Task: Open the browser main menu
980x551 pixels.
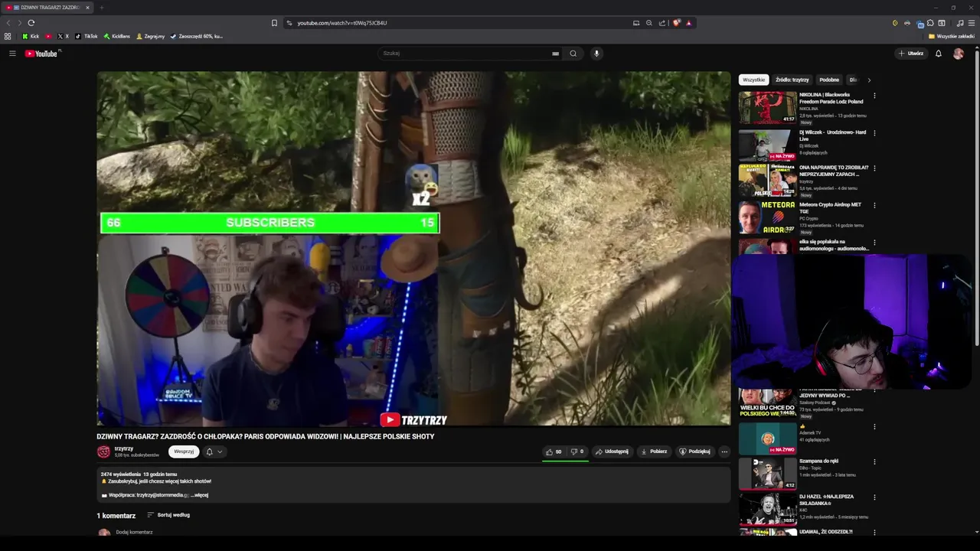Action: pos(972,23)
